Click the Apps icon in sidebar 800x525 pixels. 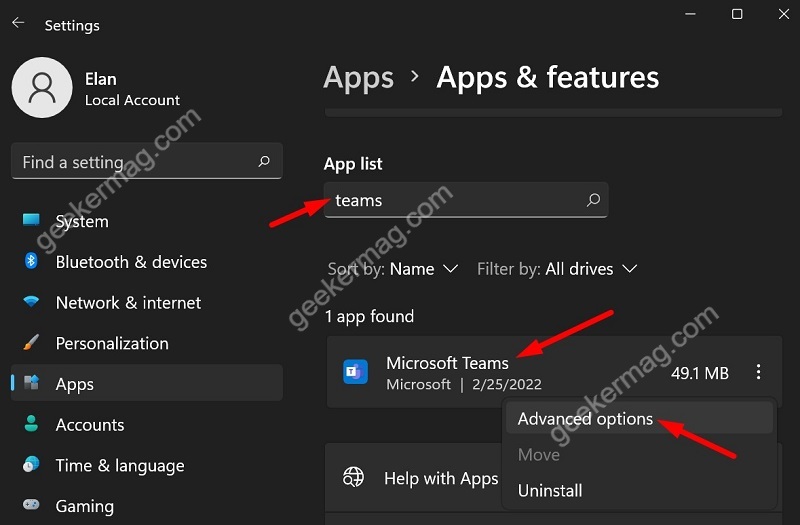31,382
